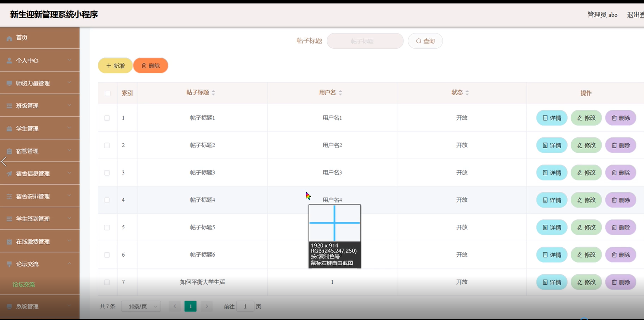Click purple 删除 for 帖子标题4 row
This screenshot has height=320, width=644.
pos(621,200)
